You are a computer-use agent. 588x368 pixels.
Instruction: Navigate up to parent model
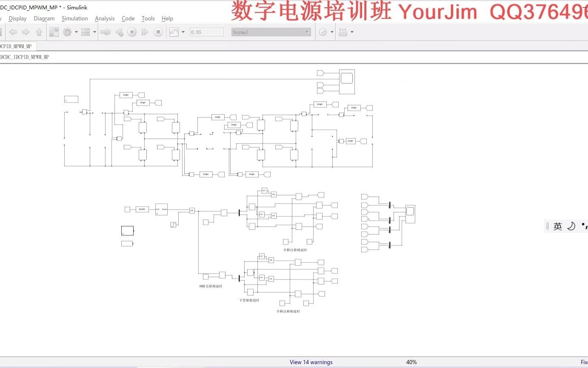pos(39,32)
